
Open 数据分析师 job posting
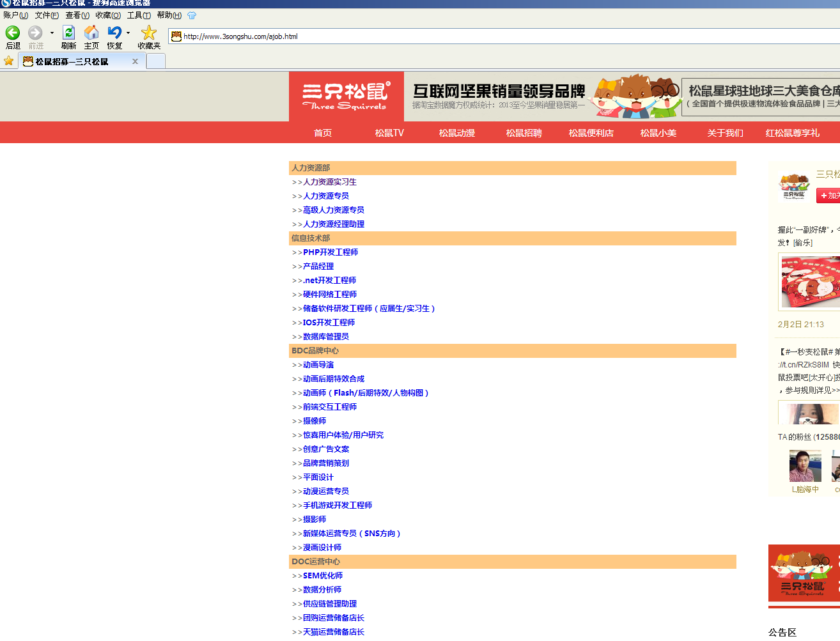point(322,590)
